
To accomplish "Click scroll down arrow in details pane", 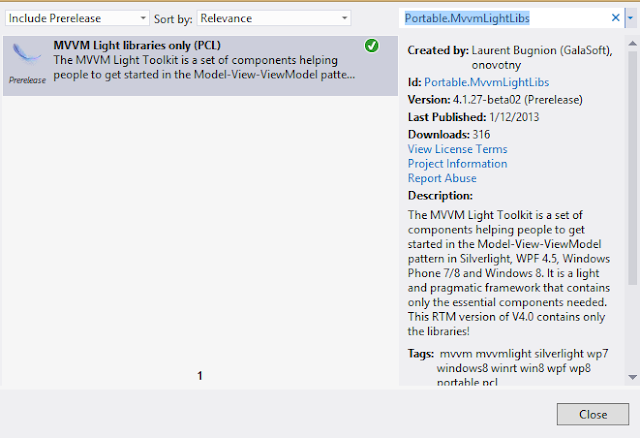I will click(x=632, y=377).
